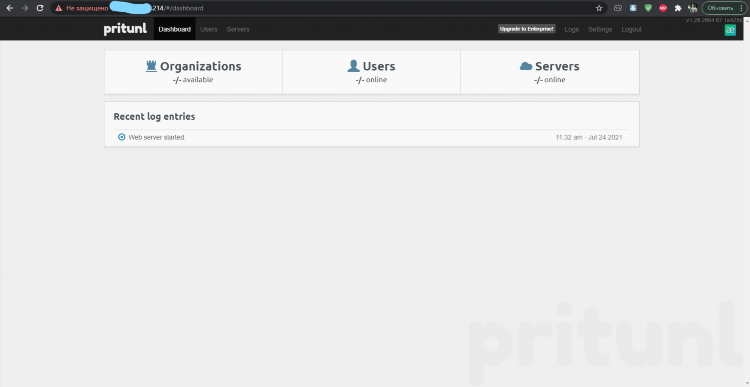This screenshot has width=750, height=387.
Task: Click the '-/- online' count under the Users heading
Action: pos(371,80)
